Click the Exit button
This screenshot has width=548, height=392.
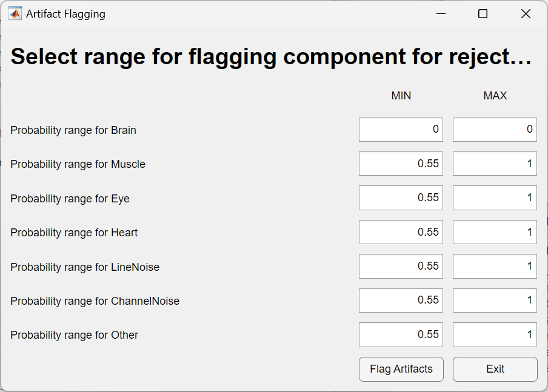[495, 369]
